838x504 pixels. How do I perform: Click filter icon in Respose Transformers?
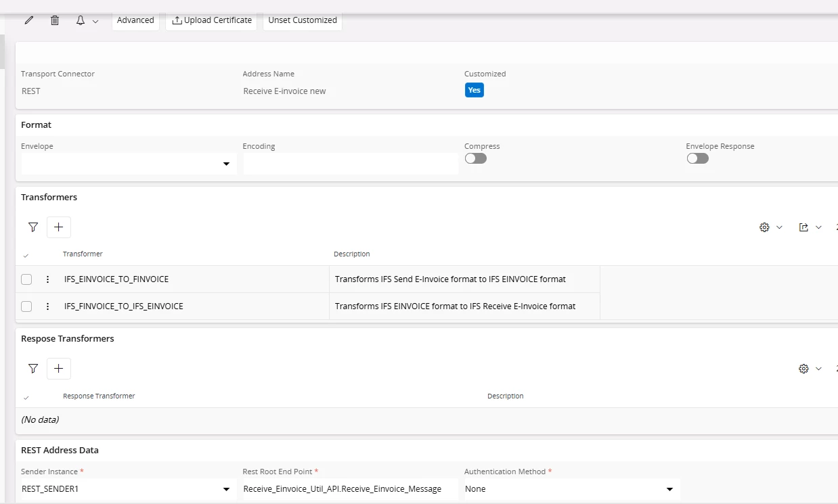point(33,369)
